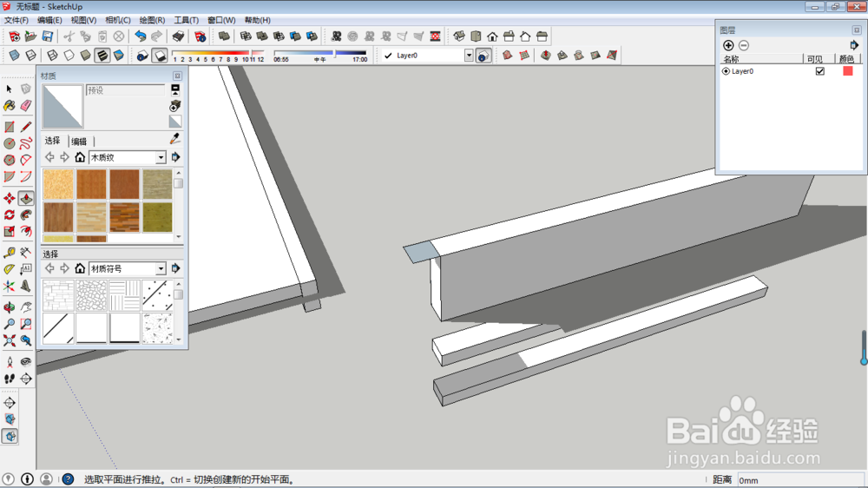
Task: Toggle secondary selection pane button
Action: (x=175, y=89)
